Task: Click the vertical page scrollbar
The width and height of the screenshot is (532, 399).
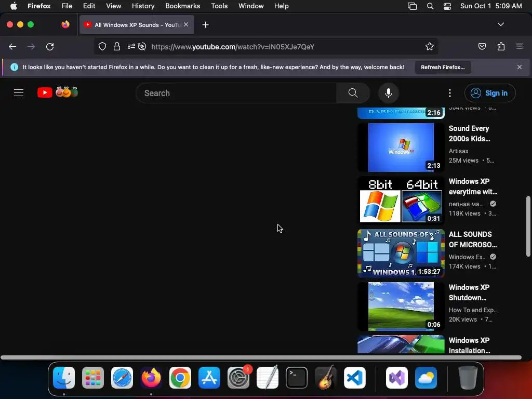Action: [x=528, y=227]
